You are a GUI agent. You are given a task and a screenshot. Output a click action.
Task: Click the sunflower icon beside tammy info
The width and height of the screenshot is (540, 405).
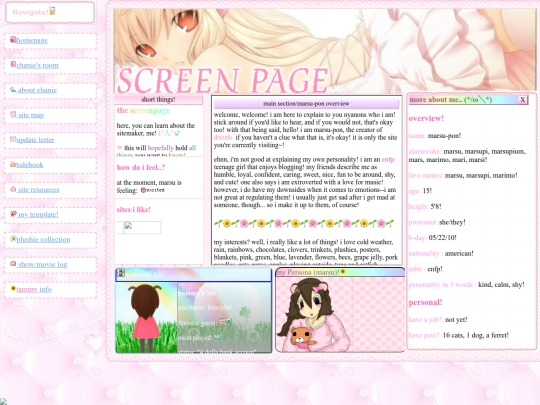pyautogui.click(x=13, y=288)
